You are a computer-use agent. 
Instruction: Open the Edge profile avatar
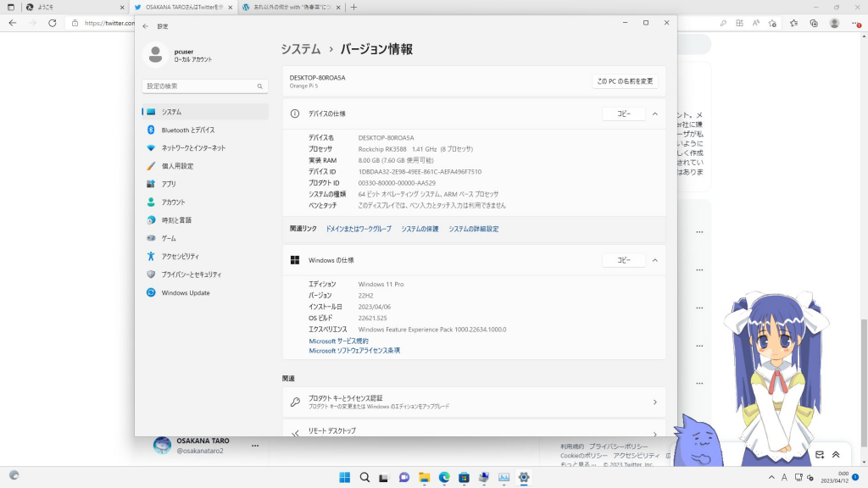pyautogui.click(x=834, y=23)
